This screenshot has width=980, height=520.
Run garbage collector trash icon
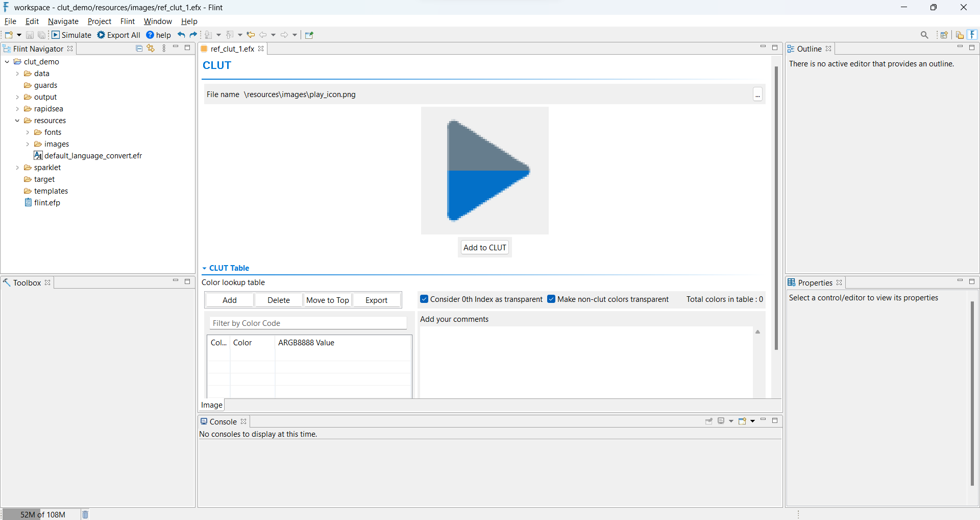point(85,514)
